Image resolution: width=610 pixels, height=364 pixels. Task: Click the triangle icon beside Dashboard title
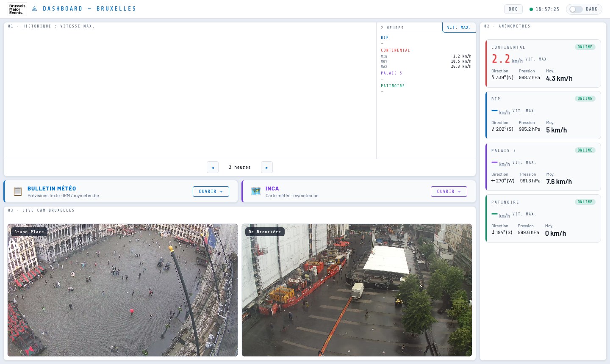click(35, 8)
